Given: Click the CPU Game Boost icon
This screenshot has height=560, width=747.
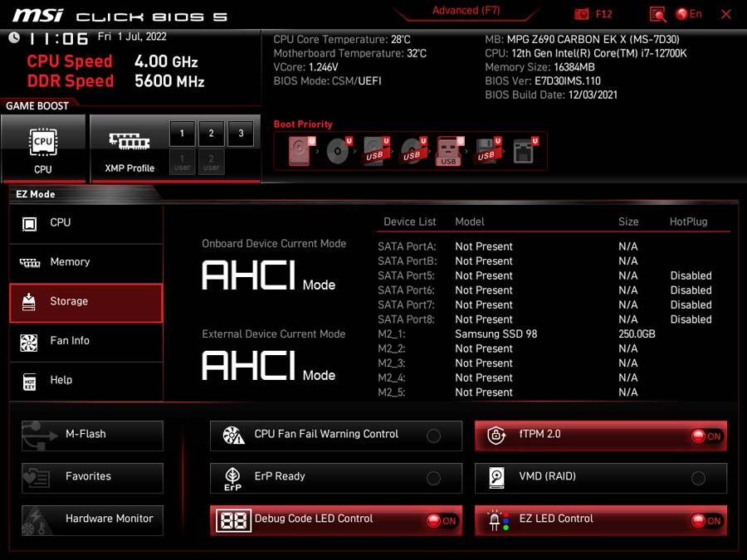Looking at the screenshot, I should (x=43, y=148).
